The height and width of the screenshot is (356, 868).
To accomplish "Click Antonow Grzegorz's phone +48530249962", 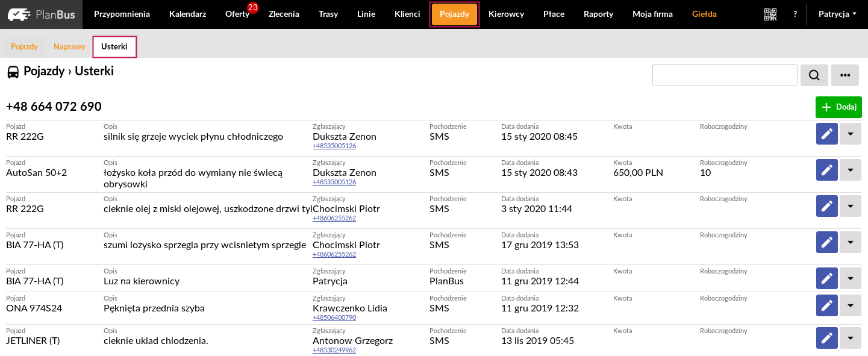I will click(x=334, y=350).
